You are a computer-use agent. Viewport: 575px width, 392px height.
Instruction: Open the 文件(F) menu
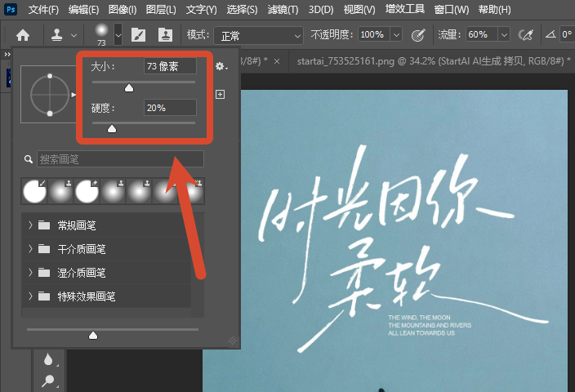[x=43, y=9]
